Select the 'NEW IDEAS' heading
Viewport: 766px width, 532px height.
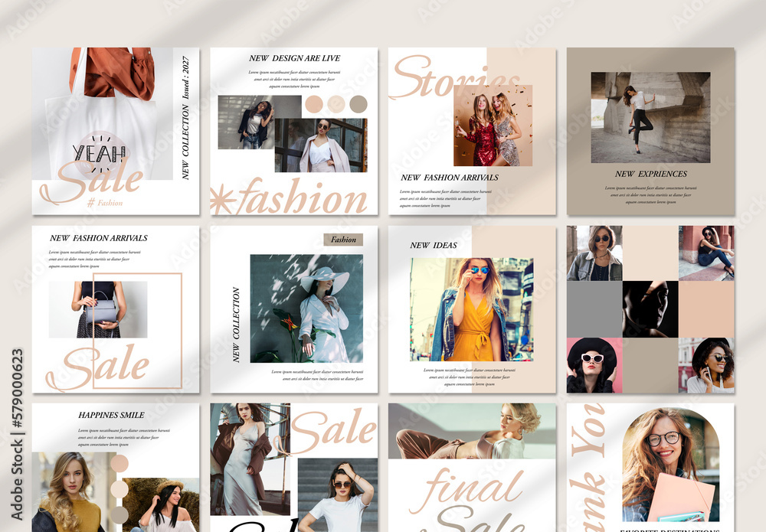[434, 245]
